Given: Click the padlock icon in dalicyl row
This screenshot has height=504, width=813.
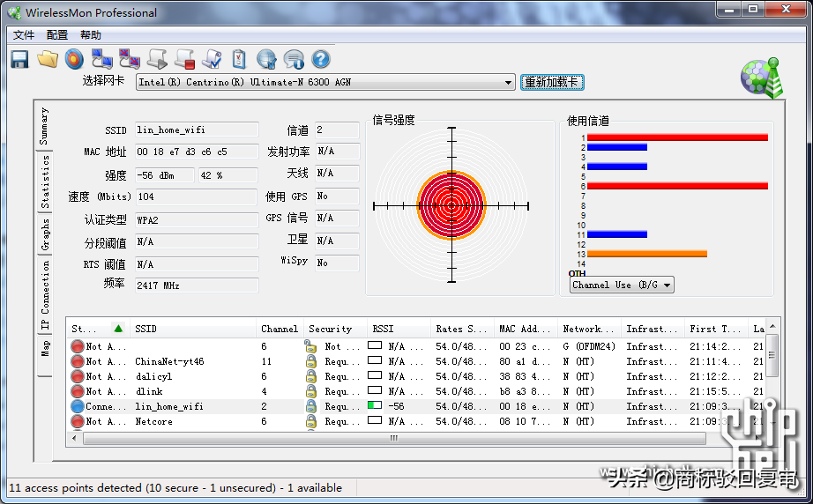Looking at the screenshot, I should click(x=310, y=376).
